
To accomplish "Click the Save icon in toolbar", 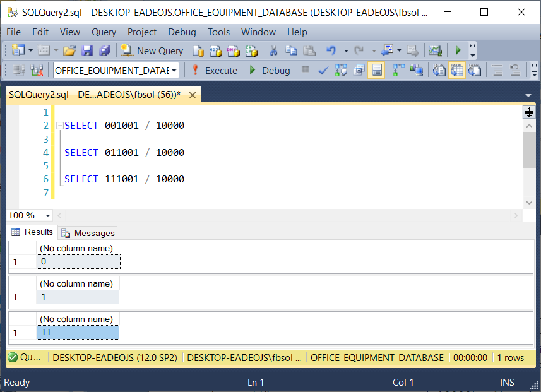I will tap(87, 50).
